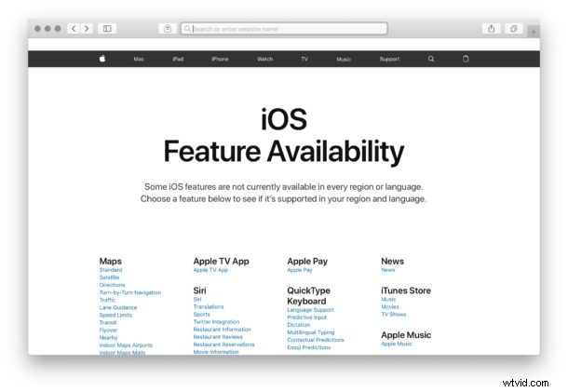The width and height of the screenshot is (568, 392).
Task: Open the Sports link under Siri
Action: 201,315
